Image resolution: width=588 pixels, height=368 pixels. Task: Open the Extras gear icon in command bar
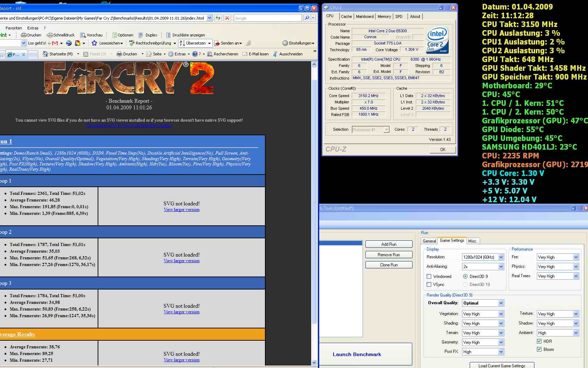point(171,54)
